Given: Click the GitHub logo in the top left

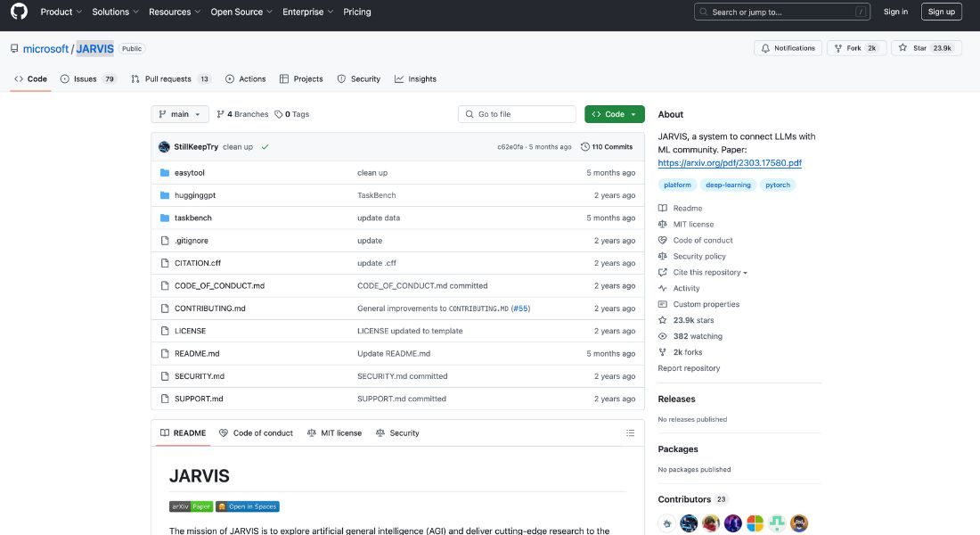Looking at the screenshot, I should click(19, 12).
